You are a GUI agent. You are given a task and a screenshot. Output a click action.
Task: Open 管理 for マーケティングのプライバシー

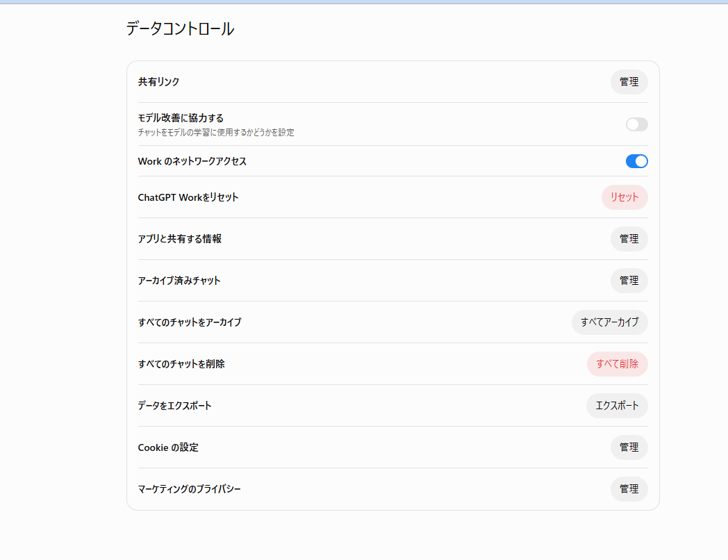click(629, 489)
